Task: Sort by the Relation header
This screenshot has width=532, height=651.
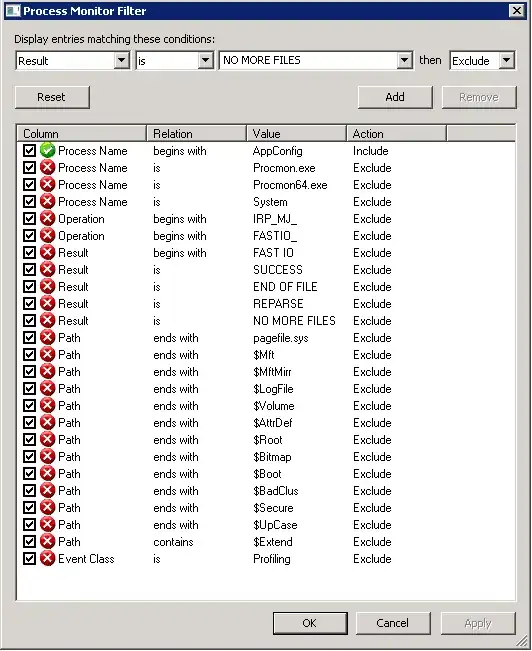Action: click(196, 134)
